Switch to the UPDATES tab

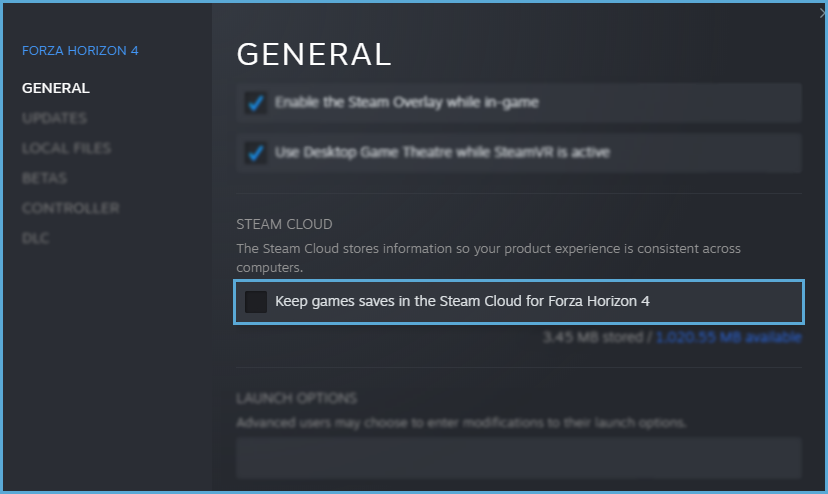point(54,118)
